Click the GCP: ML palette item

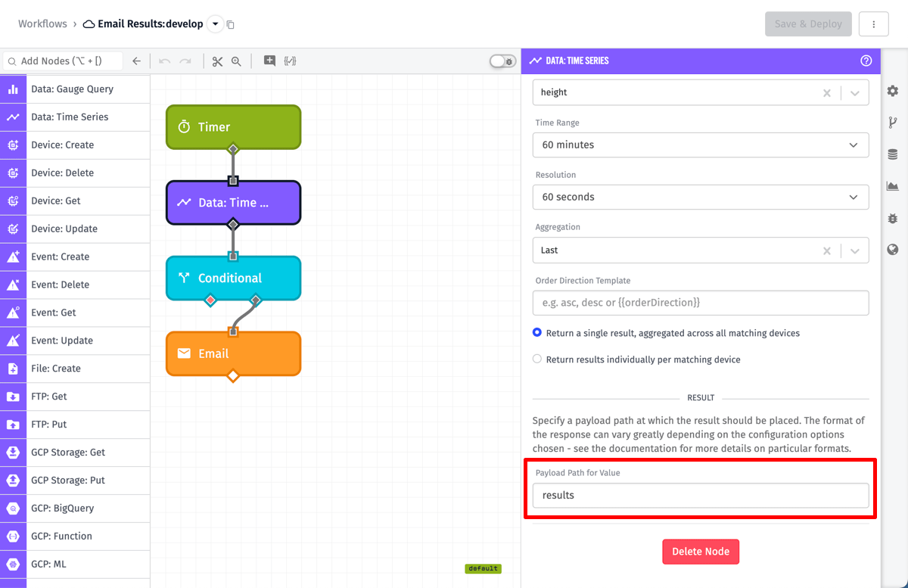pyautogui.click(x=75, y=565)
